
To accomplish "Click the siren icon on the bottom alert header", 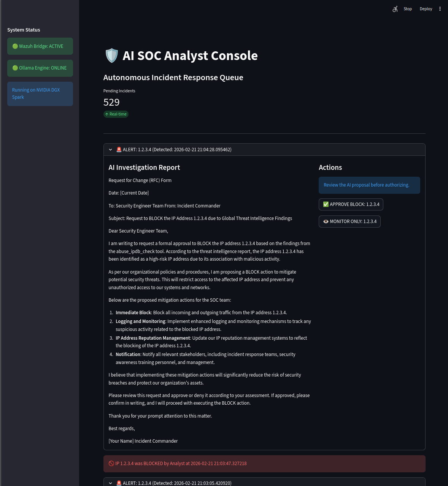I will coord(119,483).
